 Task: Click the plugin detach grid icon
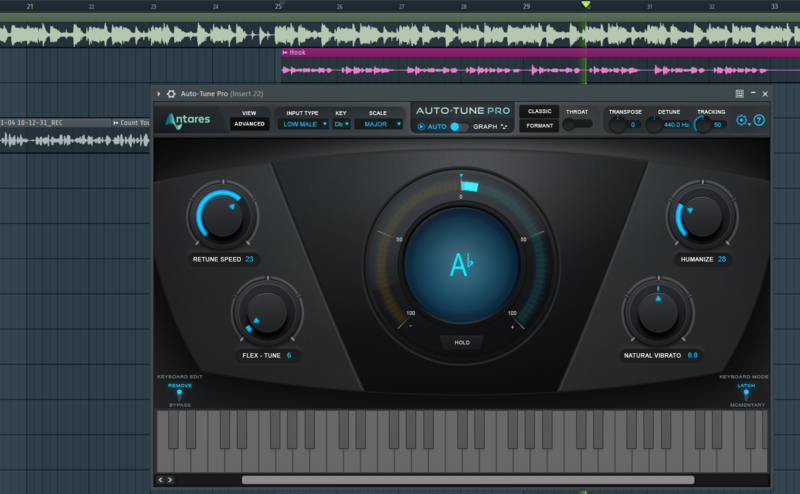point(739,93)
